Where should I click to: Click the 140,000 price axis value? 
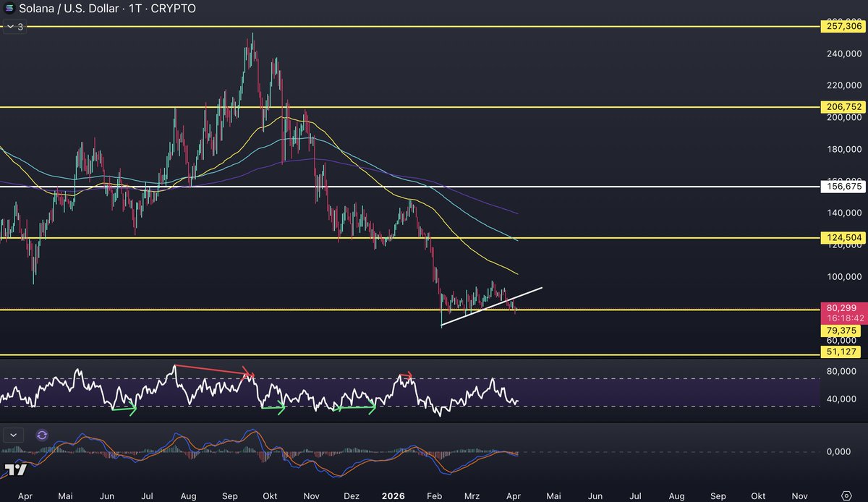click(843, 213)
